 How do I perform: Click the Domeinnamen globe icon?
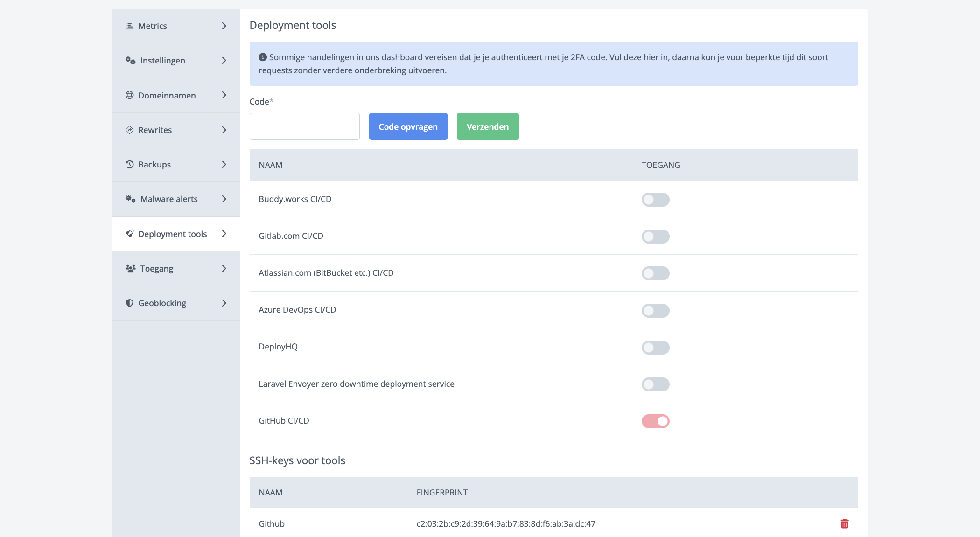click(x=129, y=95)
